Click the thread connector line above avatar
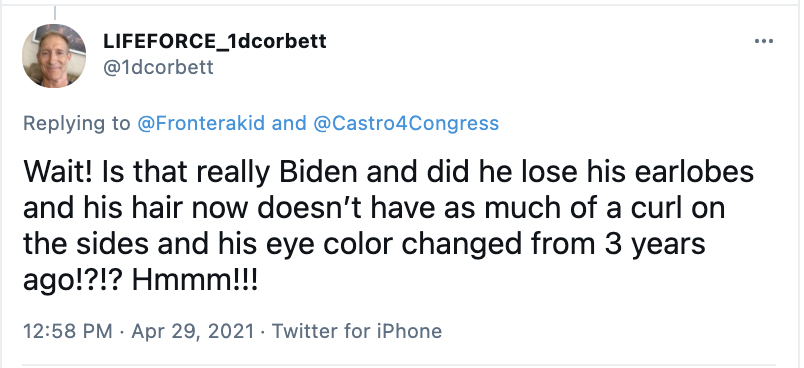This screenshot has height=368, width=804. pyautogui.click(x=54, y=12)
